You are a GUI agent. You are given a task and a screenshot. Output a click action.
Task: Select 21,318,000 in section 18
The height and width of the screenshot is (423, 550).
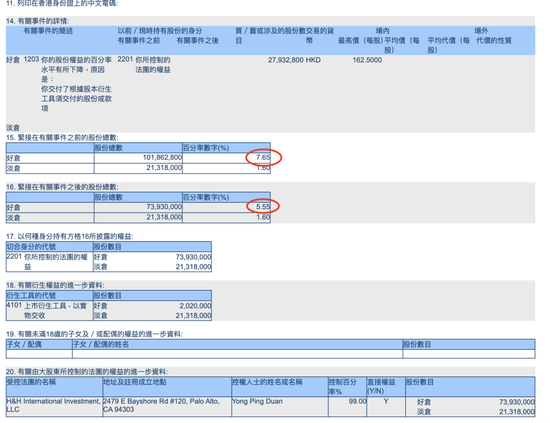click(194, 315)
